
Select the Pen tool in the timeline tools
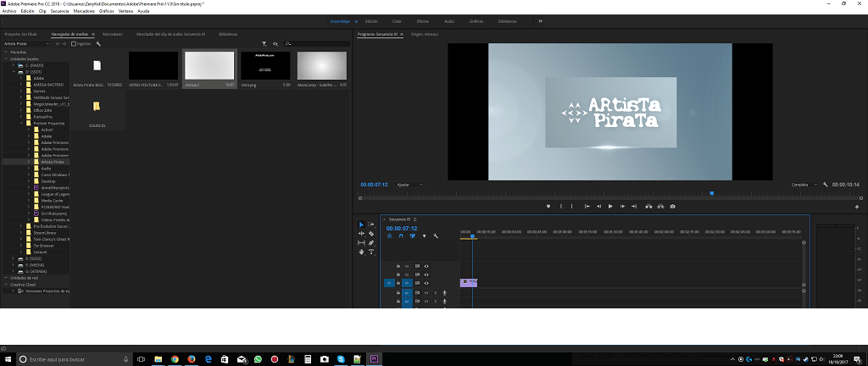371,242
